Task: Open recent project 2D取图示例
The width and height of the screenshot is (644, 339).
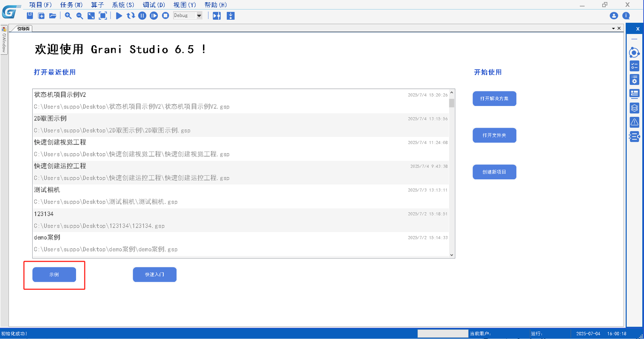Action: 241,125
